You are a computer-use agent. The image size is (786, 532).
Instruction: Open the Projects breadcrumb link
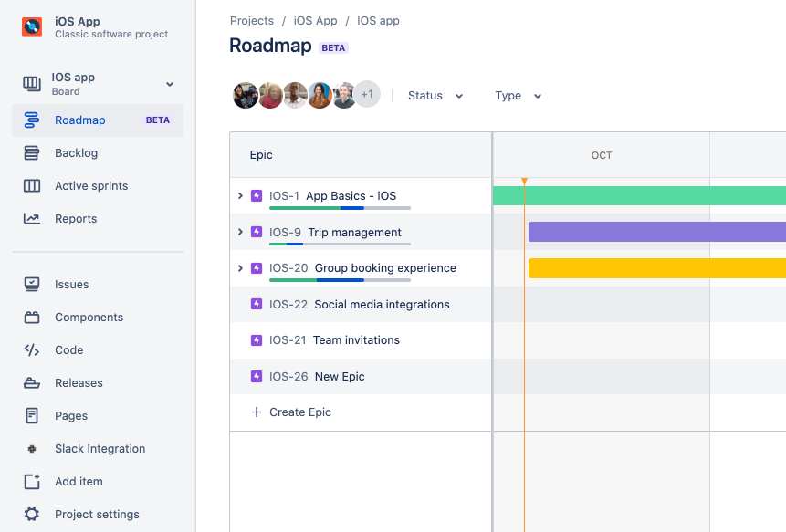(251, 20)
